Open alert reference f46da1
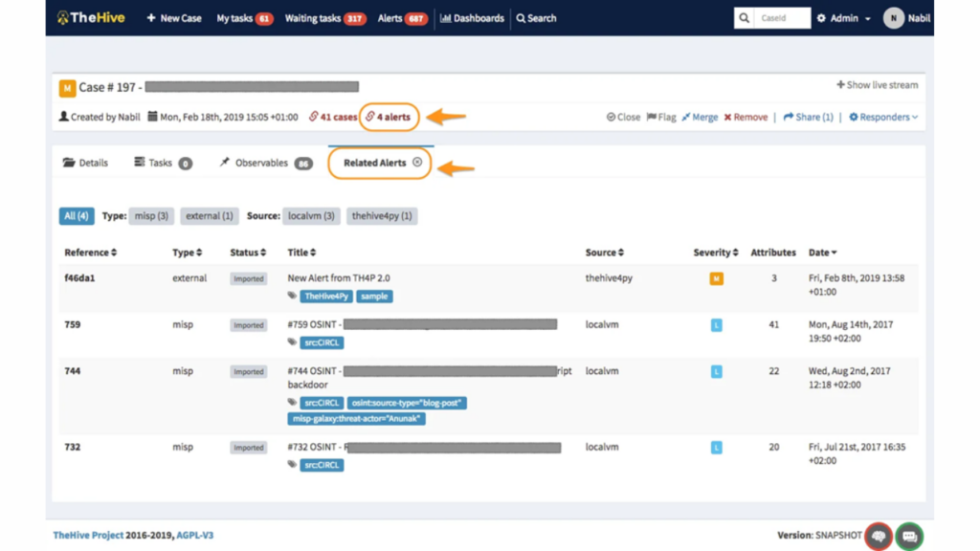Viewport: 980px width, 551px height. [79, 278]
